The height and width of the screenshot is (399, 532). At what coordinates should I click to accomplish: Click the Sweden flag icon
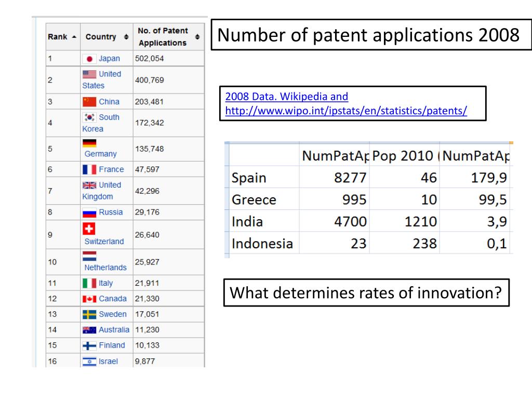(89, 314)
